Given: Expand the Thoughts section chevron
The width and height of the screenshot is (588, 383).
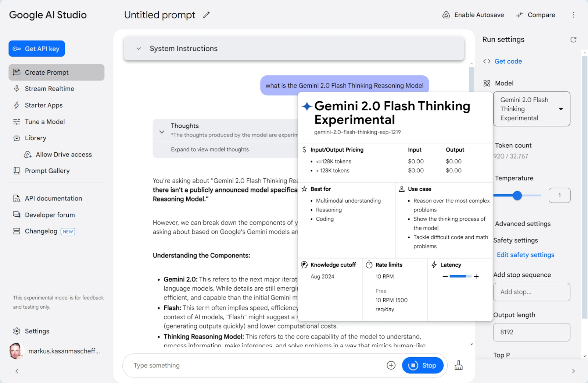Looking at the screenshot, I should 162,132.
